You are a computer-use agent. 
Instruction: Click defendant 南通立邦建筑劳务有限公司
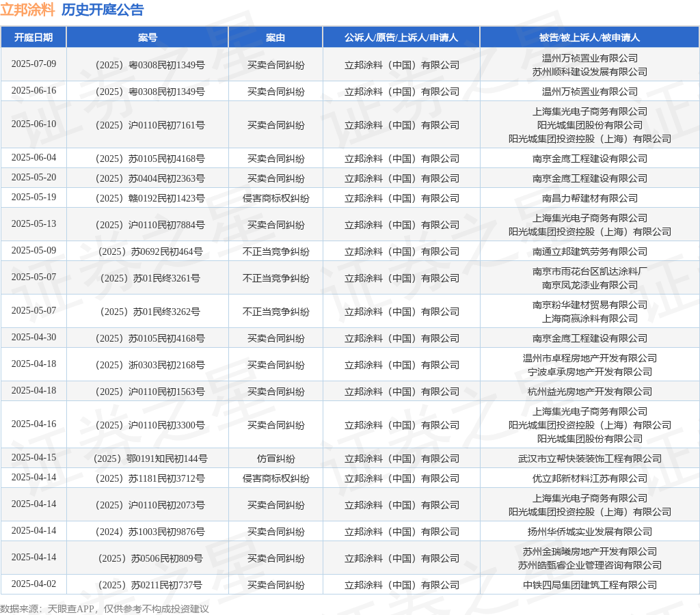[590, 251]
